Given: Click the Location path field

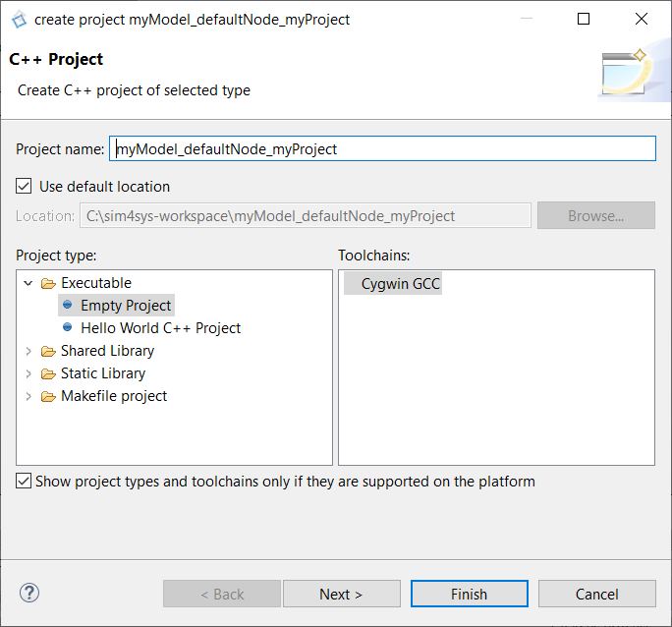Looking at the screenshot, I should 306,215.
